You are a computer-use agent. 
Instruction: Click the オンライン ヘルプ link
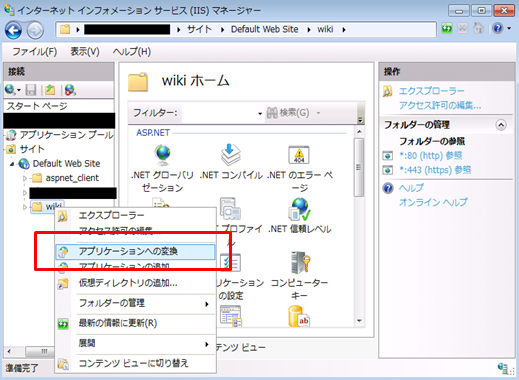coord(433,202)
